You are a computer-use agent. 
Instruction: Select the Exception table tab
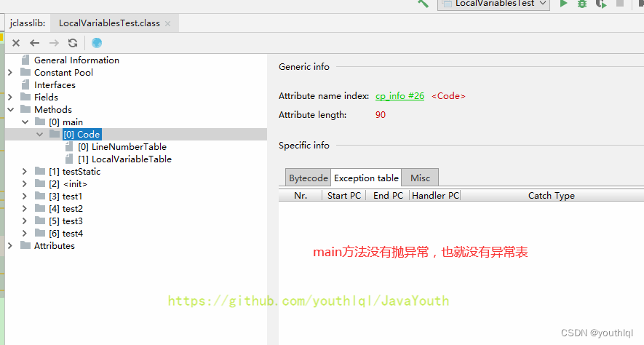tap(366, 178)
